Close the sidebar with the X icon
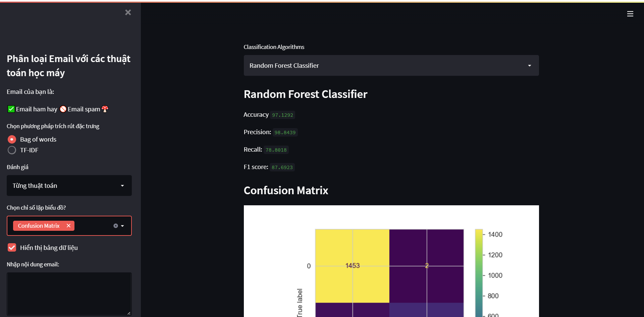 [128, 12]
